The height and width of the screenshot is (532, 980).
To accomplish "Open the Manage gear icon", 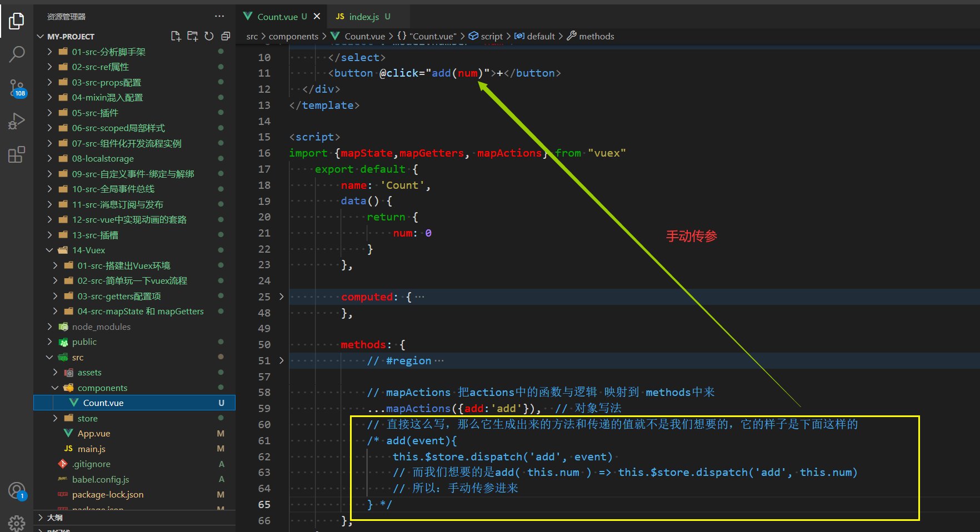I will pos(17,523).
